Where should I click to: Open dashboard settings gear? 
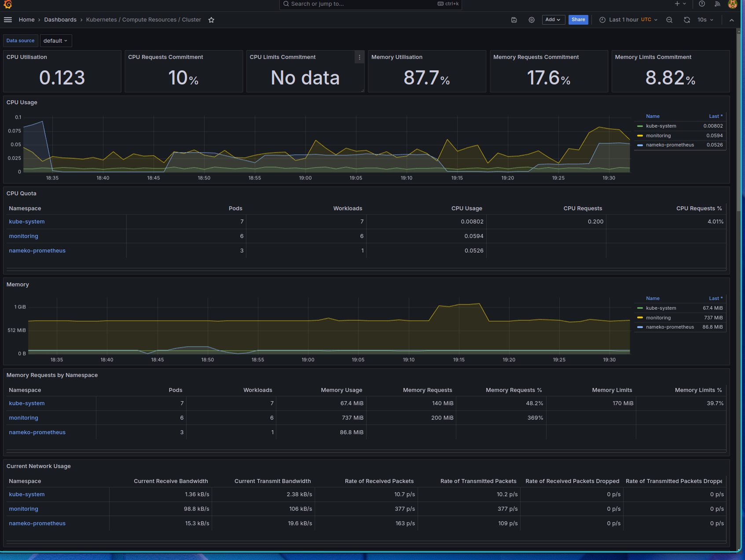532,20
